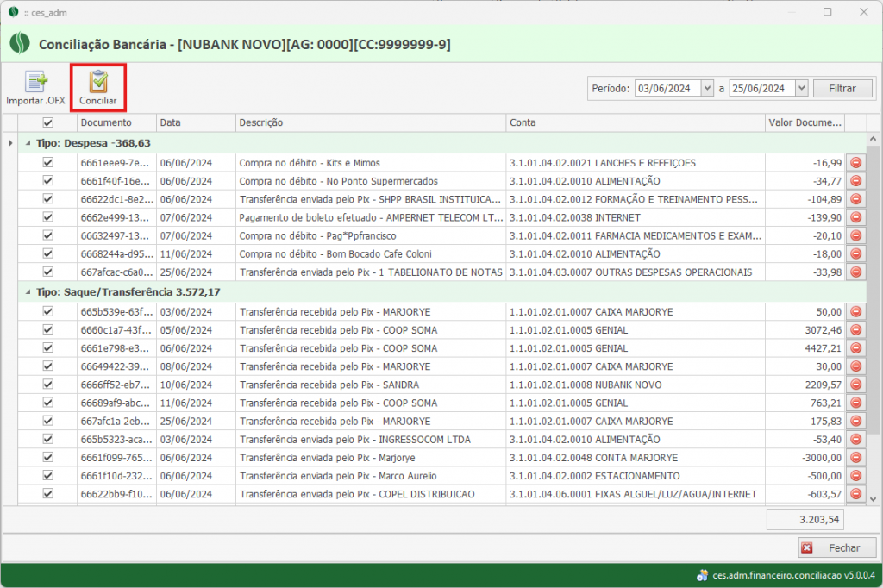Click the -104,89 value cell

805,199
